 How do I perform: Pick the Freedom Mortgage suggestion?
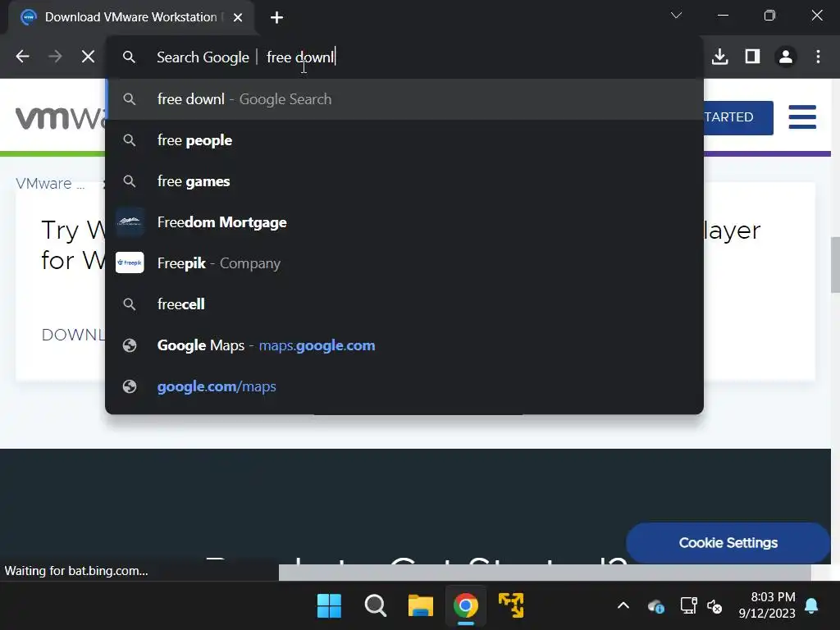tap(404, 222)
